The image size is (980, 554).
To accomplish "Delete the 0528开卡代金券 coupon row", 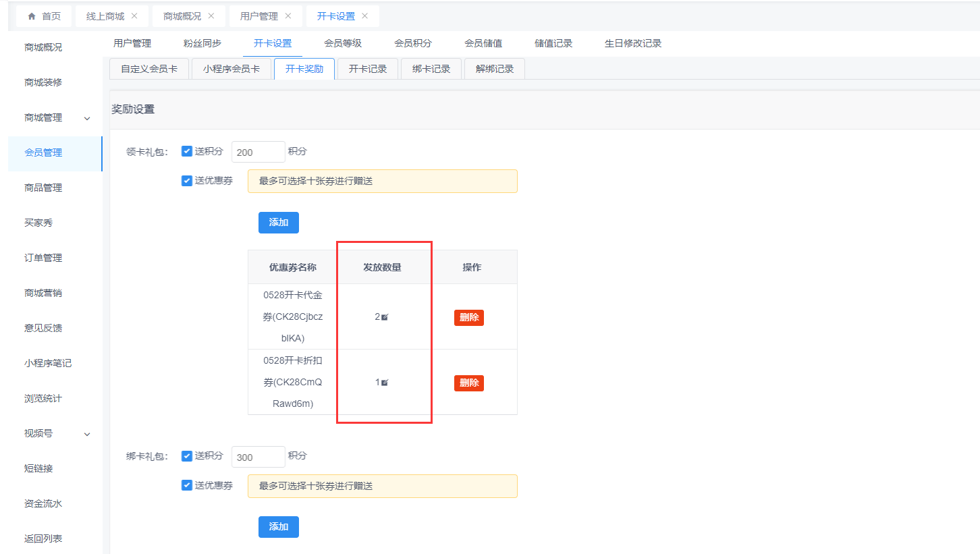I will pyautogui.click(x=469, y=317).
